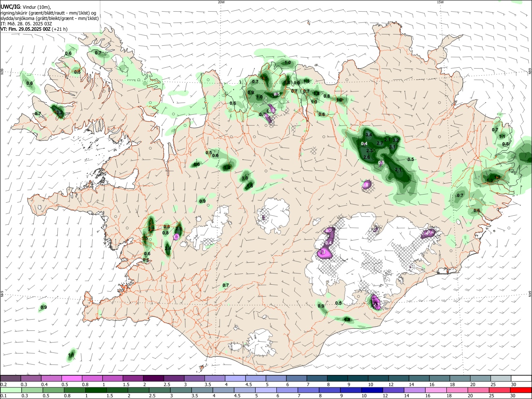Click the 2.4 precipitation value on the map
This screenshot has height=399, width=532.
point(168,248)
